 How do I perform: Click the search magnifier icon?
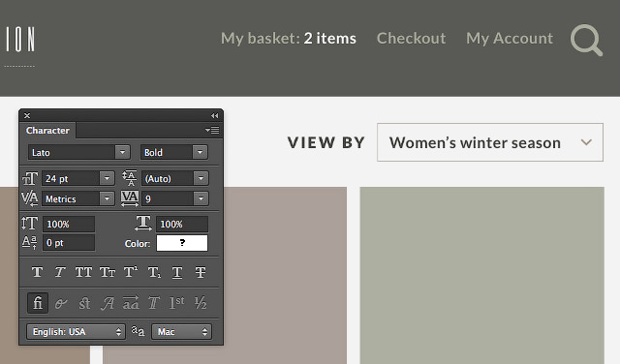click(586, 41)
